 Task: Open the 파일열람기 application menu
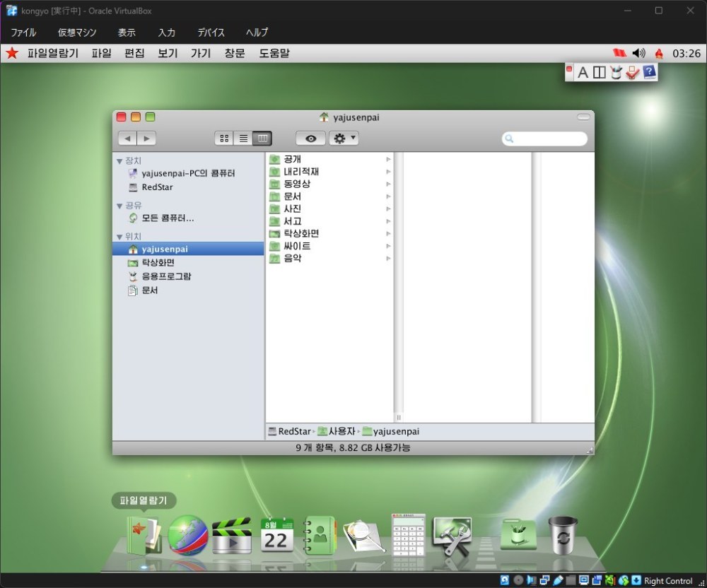(x=53, y=53)
